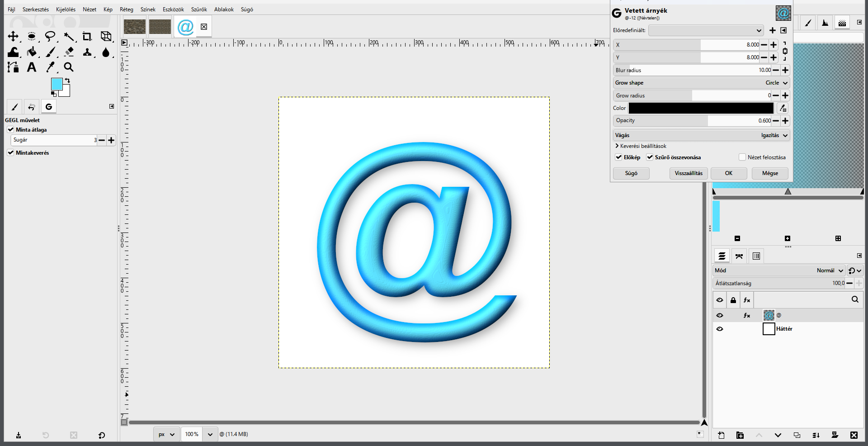
Task: Open the Előredefiniált presets combo box
Action: tap(706, 30)
